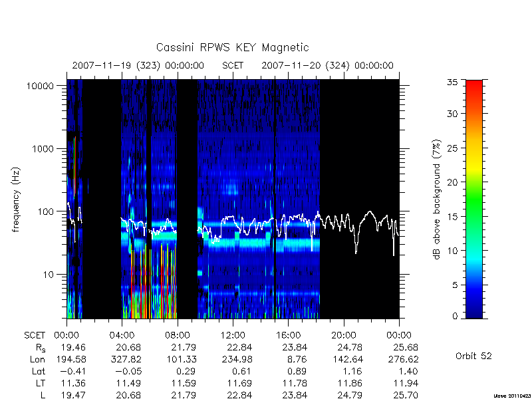Select the Lon value 142.64

(347, 359)
